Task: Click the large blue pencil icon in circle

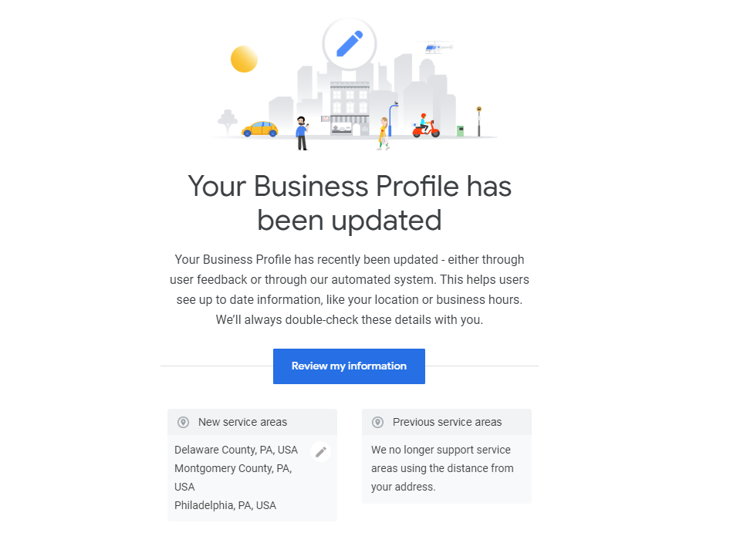Action: [350, 44]
